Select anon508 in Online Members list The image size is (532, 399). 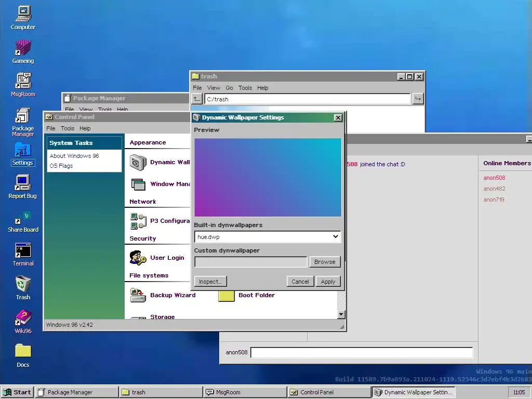(x=495, y=178)
